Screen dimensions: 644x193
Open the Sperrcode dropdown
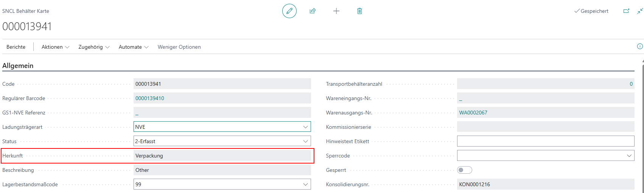coord(629,156)
